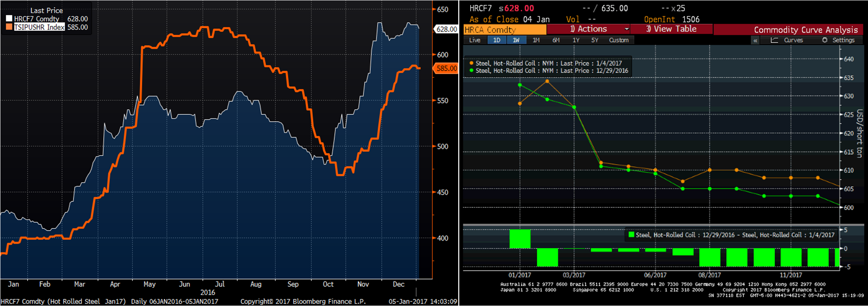Click the 628.00 price tag on axis

tap(446, 29)
